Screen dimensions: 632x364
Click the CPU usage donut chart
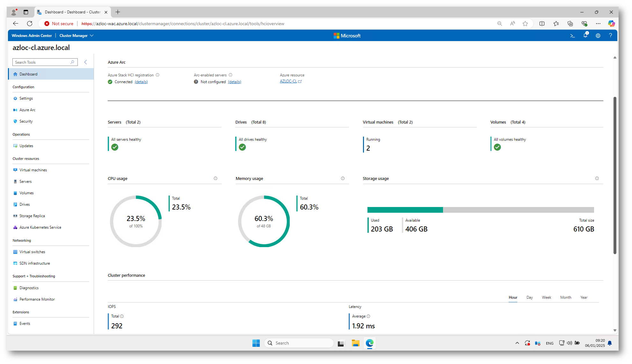136,221
